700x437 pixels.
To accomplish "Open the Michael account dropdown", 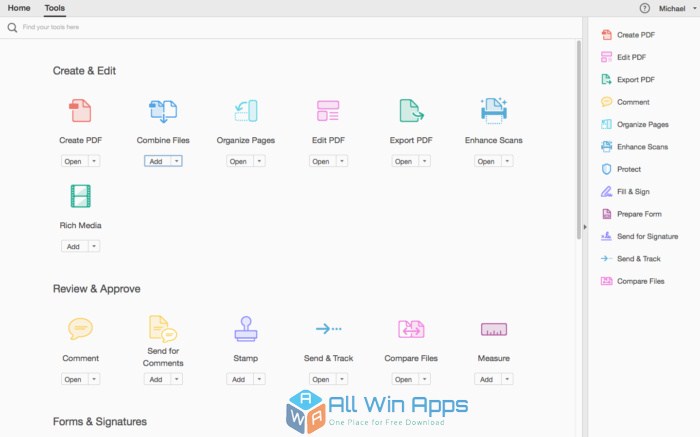I will coord(677,8).
